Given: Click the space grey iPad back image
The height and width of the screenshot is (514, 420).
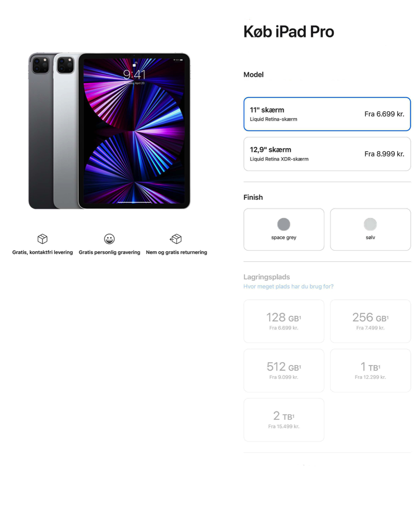Looking at the screenshot, I should 41,131.
